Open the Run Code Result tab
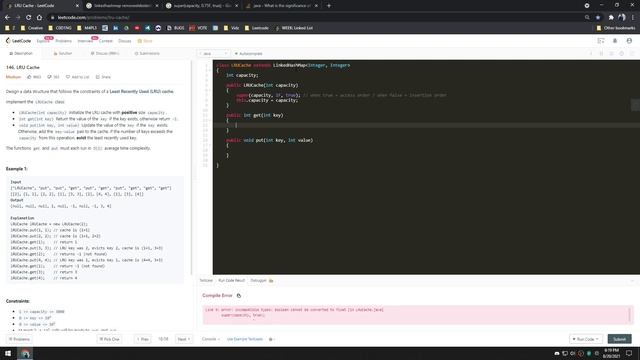The height and width of the screenshot is (360, 640). point(231,281)
